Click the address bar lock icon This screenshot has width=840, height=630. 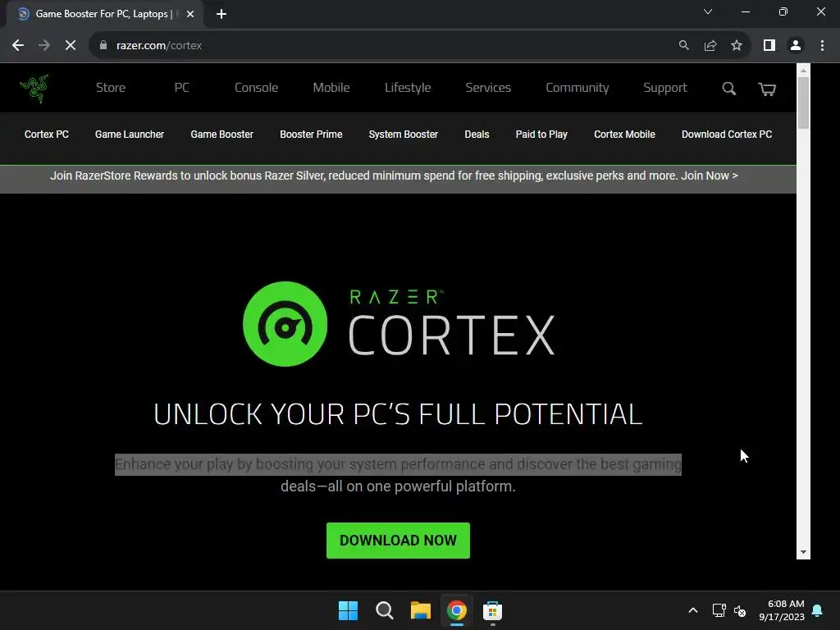[x=103, y=46]
